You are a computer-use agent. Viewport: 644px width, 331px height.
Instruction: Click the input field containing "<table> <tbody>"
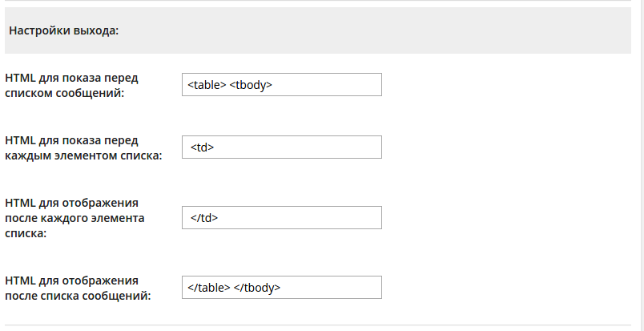click(281, 84)
